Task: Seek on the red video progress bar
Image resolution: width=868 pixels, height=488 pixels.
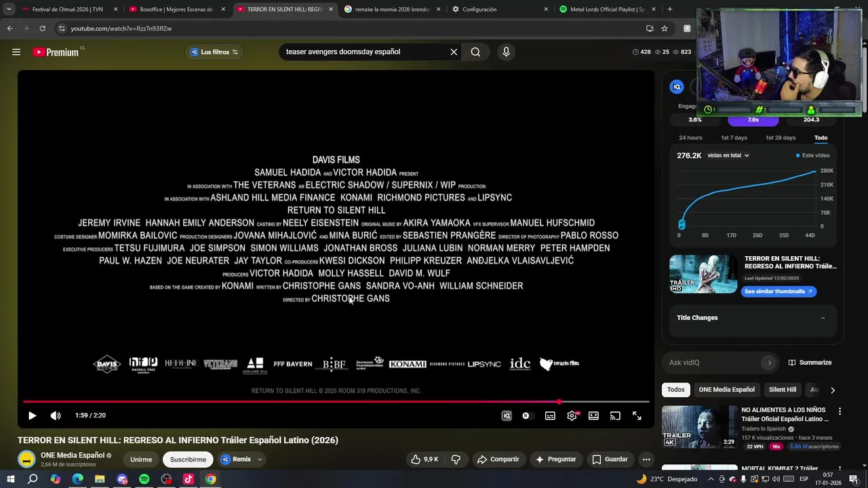Action: [x=336, y=402]
